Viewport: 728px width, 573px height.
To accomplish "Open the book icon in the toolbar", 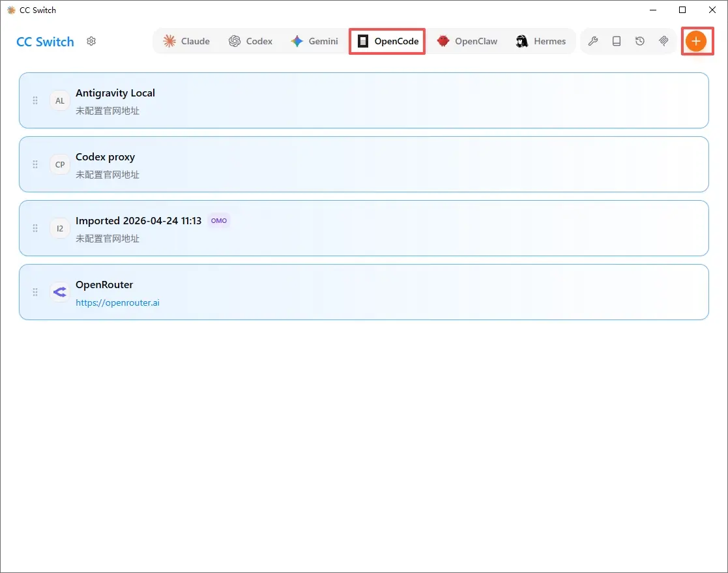I will tap(617, 41).
